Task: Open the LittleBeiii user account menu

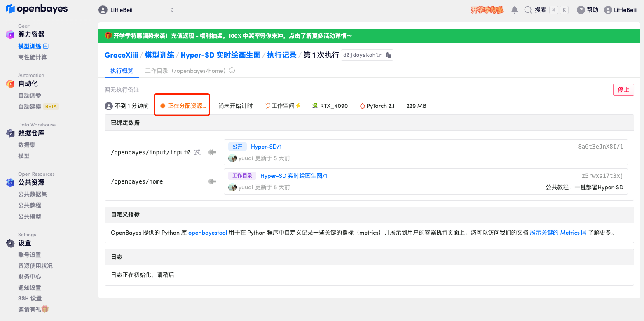Action: (x=621, y=10)
